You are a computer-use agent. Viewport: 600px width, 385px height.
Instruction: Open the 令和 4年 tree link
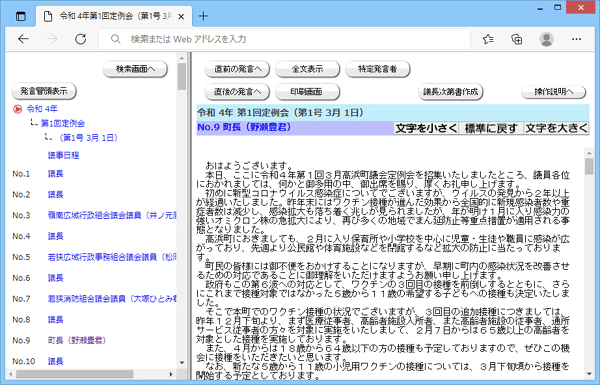click(42, 109)
